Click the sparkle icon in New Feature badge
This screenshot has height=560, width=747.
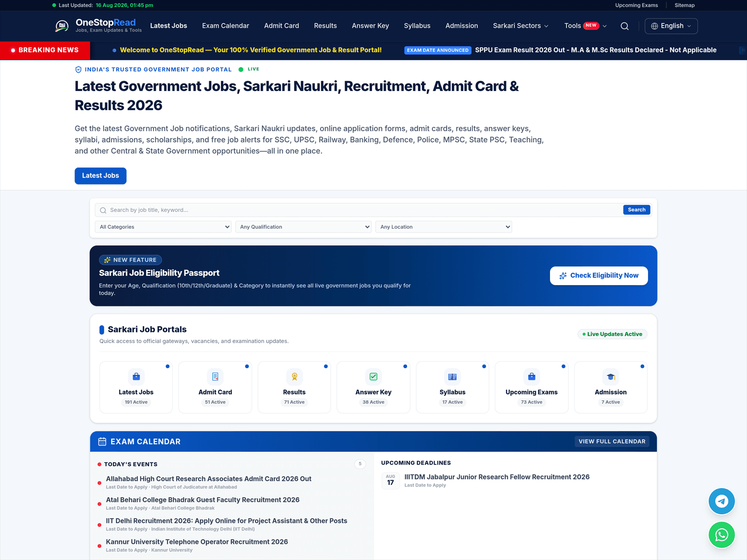point(107,260)
